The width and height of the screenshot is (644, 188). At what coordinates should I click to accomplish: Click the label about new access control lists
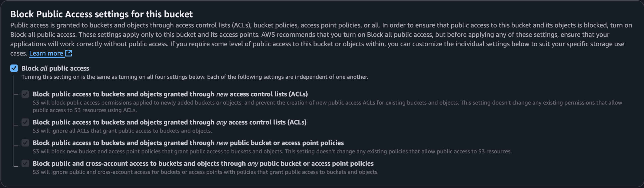[x=170, y=94]
